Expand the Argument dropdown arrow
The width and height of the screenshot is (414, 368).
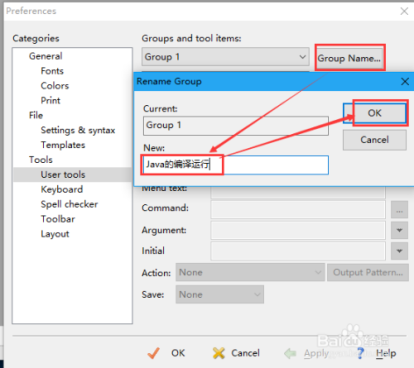tap(399, 230)
